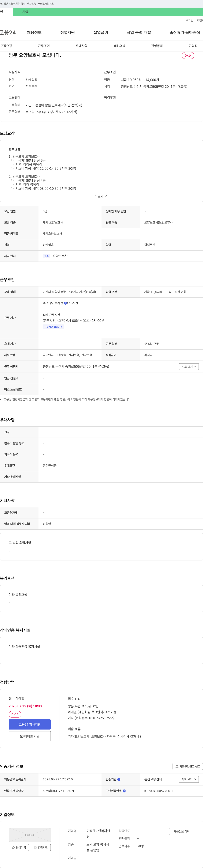Jump to the 기업정보 section tab

click(195, 46)
